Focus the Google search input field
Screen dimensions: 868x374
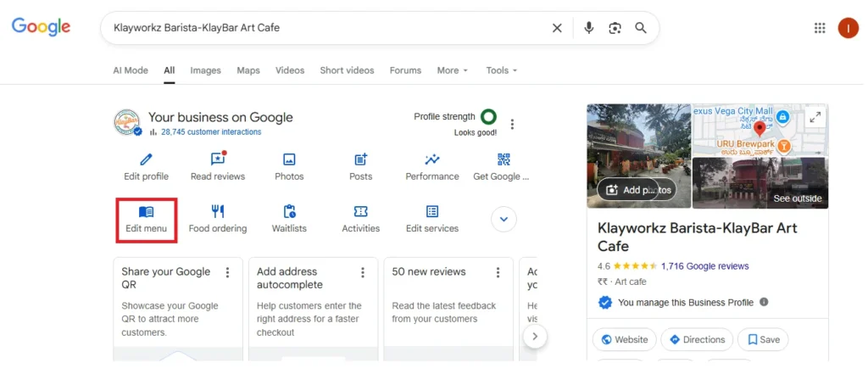click(x=328, y=28)
